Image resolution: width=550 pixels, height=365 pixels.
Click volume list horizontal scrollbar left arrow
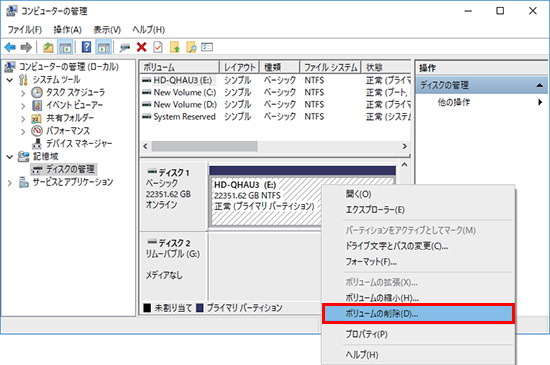point(146,146)
